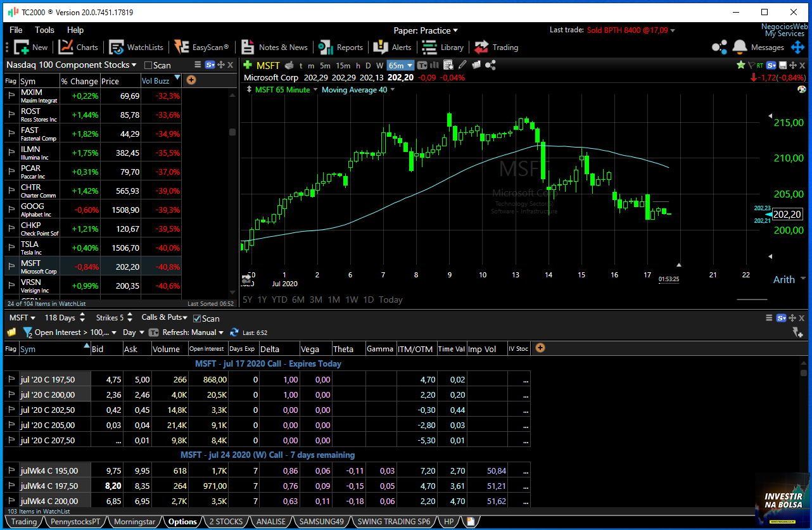Open the Refresh: Manual dropdown
Screen dimensions: 812x530
coord(193,332)
